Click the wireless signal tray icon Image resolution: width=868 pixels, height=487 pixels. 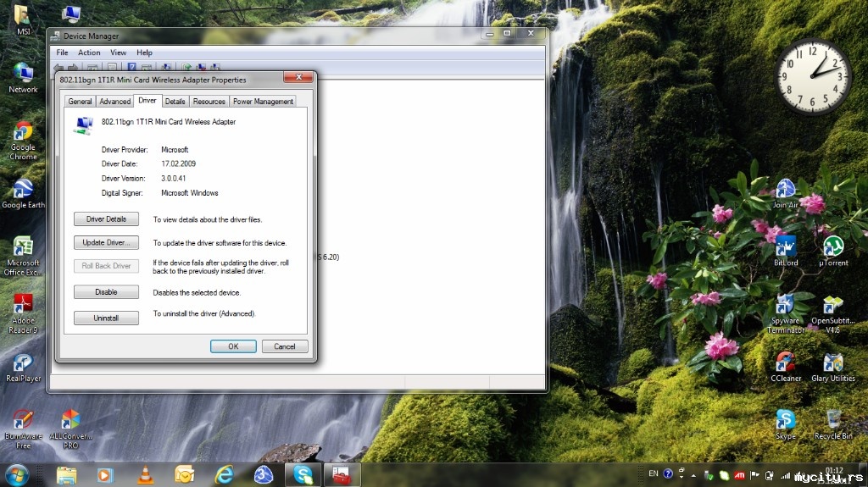(x=785, y=475)
